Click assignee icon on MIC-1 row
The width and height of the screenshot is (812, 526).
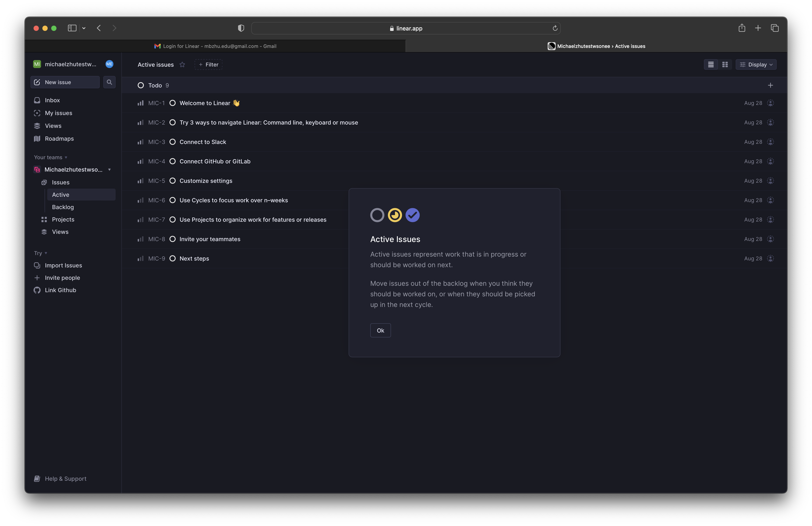(770, 103)
